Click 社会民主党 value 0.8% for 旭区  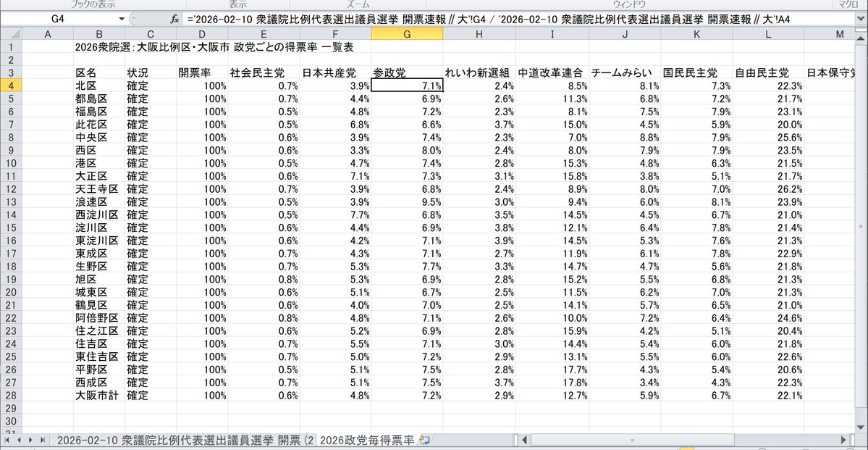pyautogui.click(x=263, y=279)
